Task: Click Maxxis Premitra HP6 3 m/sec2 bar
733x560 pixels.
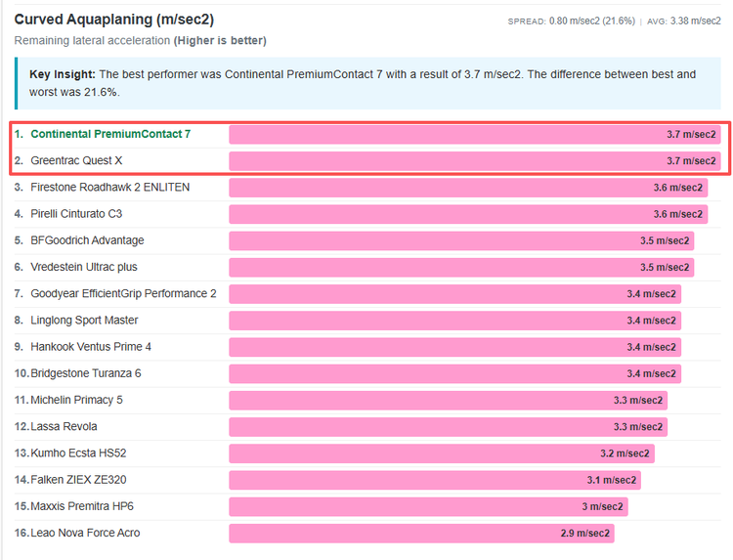Action: pyautogui.click(x=429, y=507)
